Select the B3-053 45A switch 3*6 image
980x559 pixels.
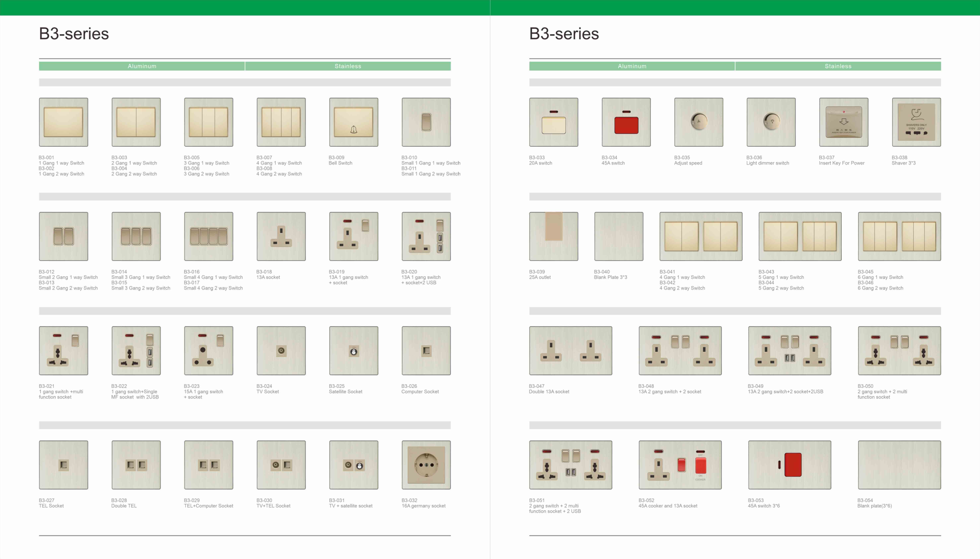click(789, 465)
